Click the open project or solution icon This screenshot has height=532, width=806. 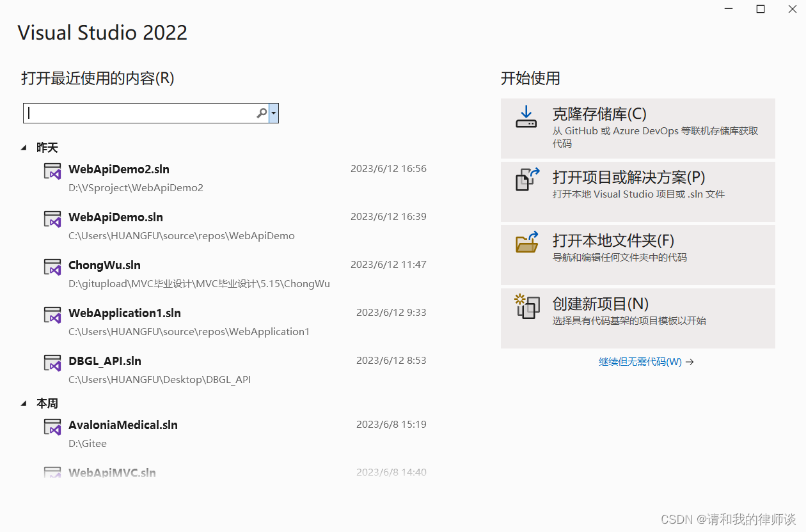coord(528,180)
